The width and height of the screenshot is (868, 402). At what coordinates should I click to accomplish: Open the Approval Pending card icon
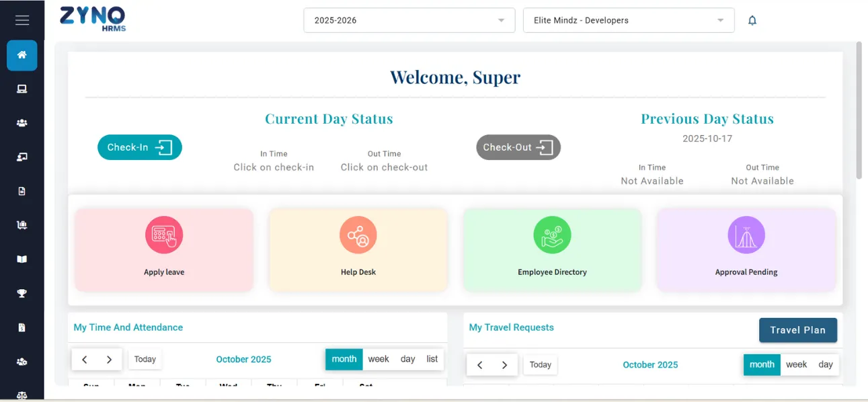(x=746, y=235)
